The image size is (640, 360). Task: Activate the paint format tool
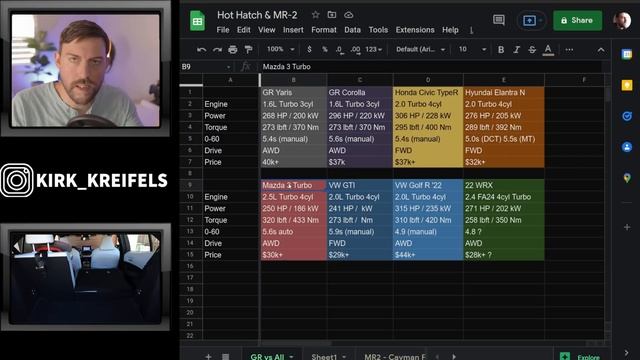click(x=248, y=50)
